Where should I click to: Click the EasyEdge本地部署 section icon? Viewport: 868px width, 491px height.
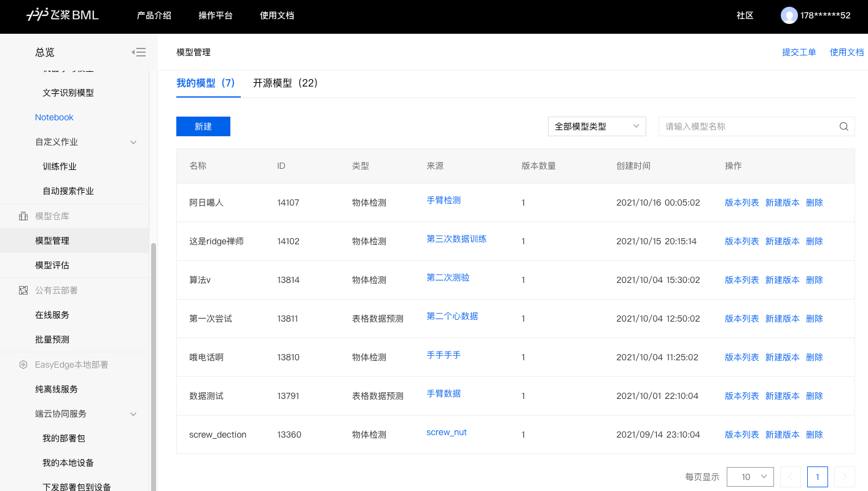(23, 365)
